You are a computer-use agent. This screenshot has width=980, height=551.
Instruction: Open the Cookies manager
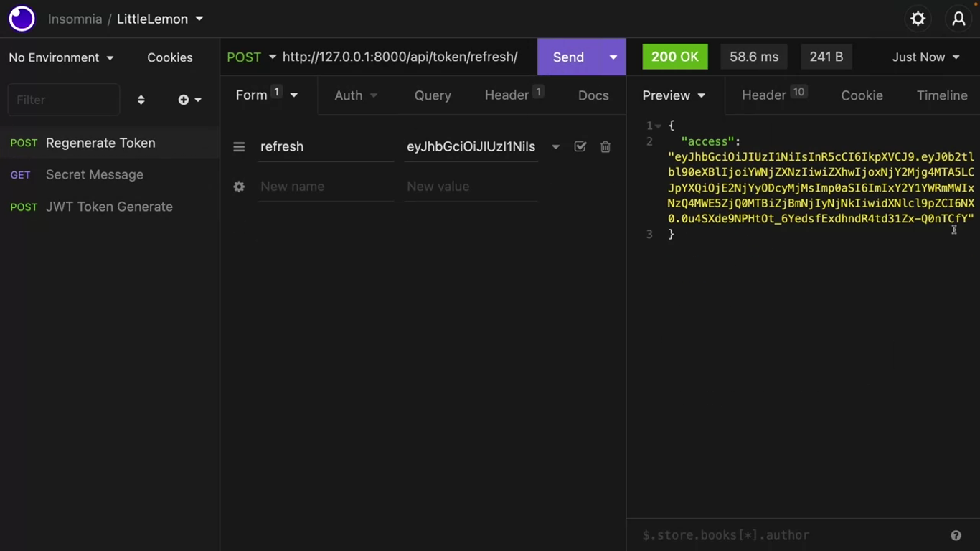(x=170, y=57)
